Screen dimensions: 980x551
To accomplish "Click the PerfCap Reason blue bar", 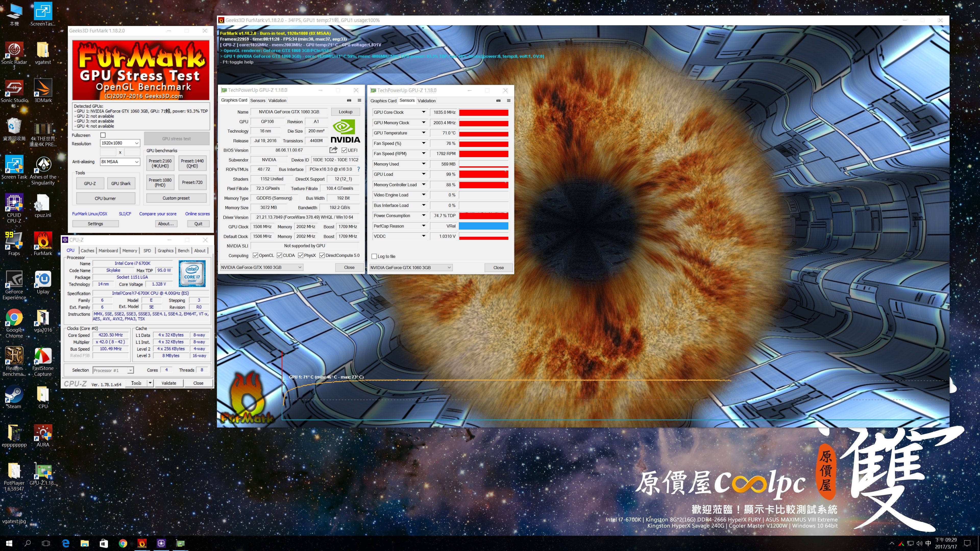I will pyautogui.click(x=484, y=226).
